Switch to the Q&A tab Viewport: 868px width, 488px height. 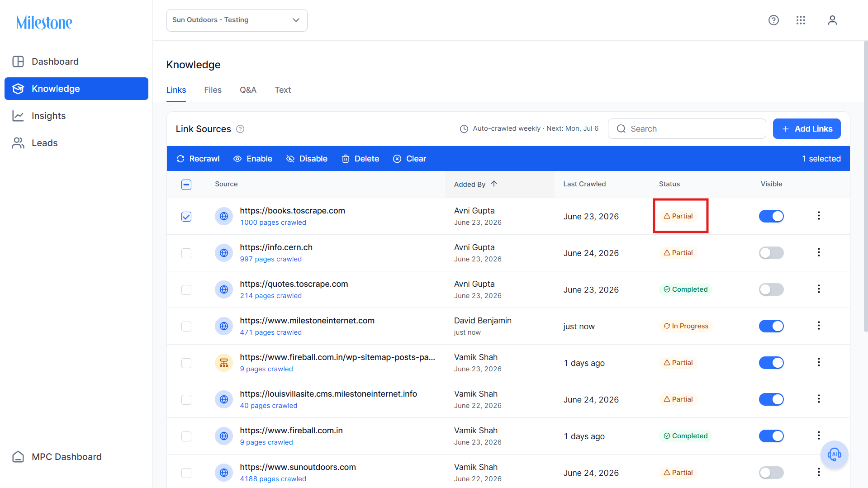248,90
